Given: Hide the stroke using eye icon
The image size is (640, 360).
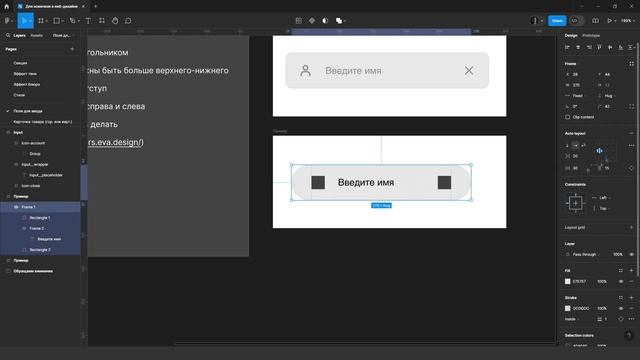Looking at the screenshot, I should (x=621, y=308).
